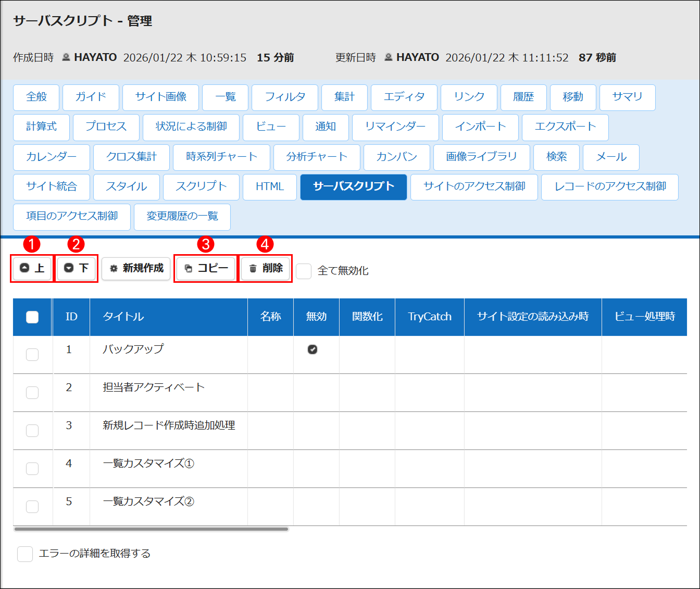Click the TryCatch column header
This screenshot has height=589, width=700.
[x=430, y=317]
